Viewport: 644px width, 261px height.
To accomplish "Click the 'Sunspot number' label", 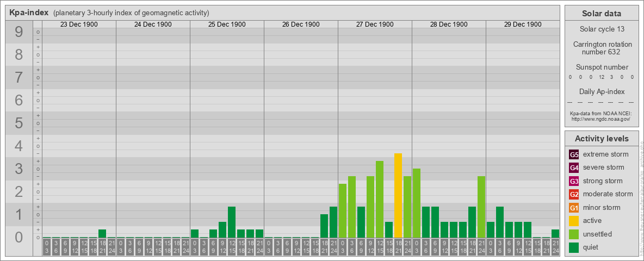I will click(x=602, y=67).
